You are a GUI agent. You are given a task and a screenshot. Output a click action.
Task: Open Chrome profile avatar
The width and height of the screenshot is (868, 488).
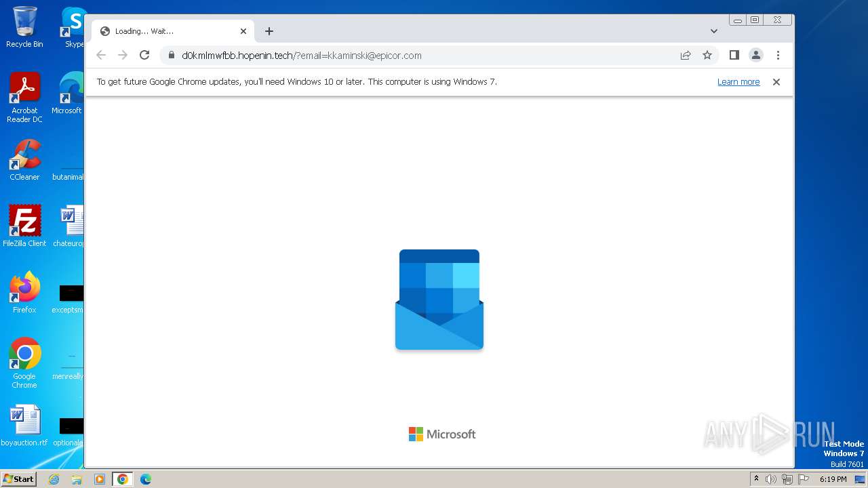coord(756,56)
